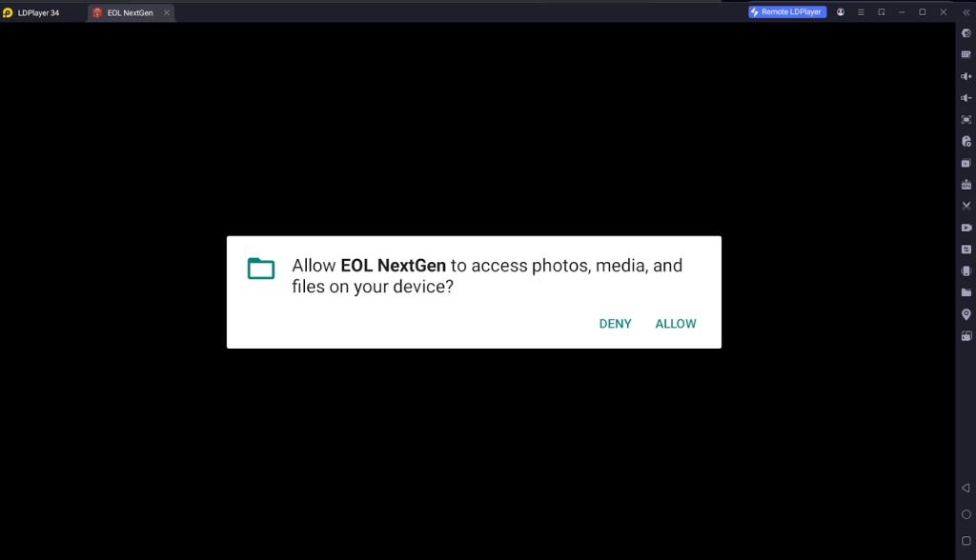Viewport: 976px width, 560px height.
Task: Click the volume down icon in sidebar
Action: click(966, 98)
